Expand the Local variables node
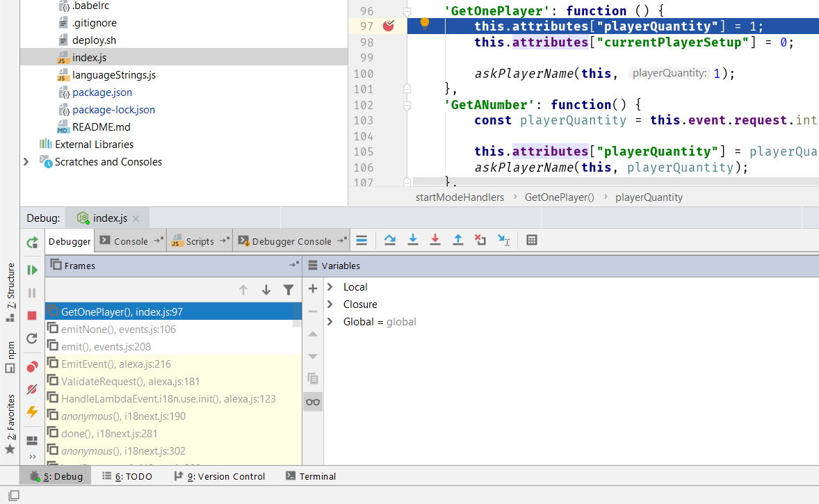The image size is (819, 504). pos(330,287)
